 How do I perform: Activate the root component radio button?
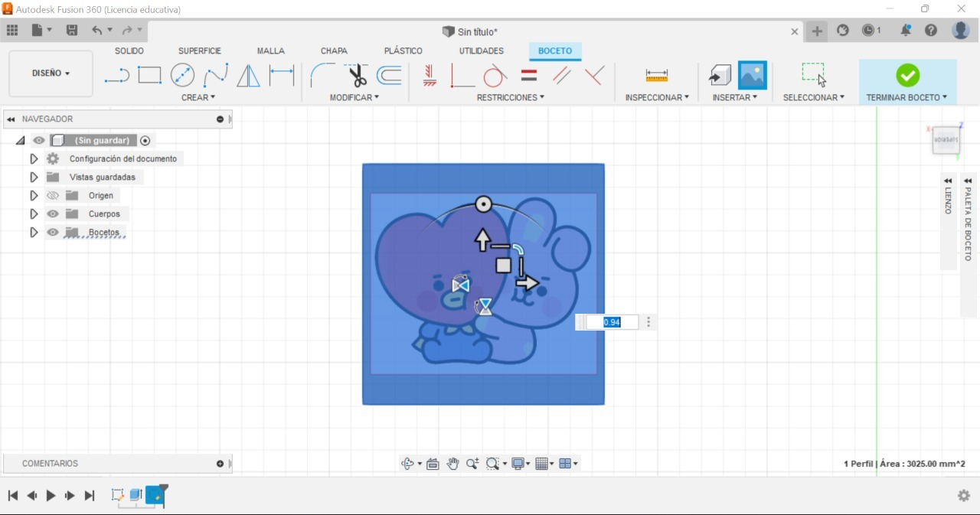[x=145, y=141]
